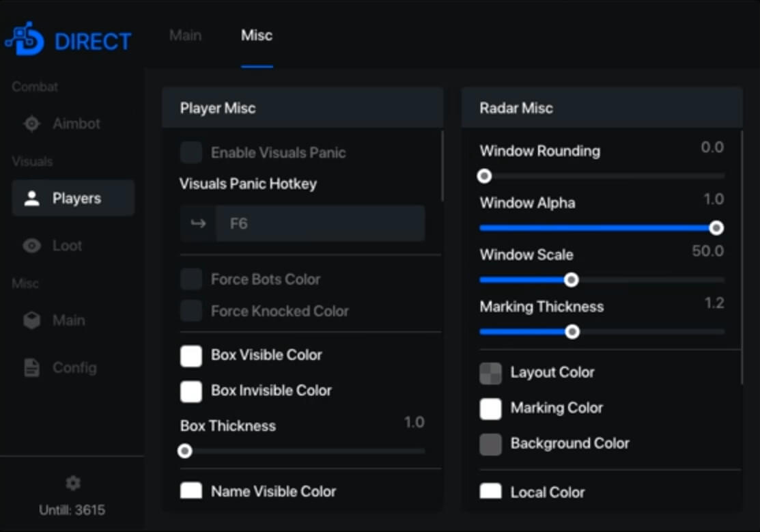760x532 pixels.
Task: Open the Config document icon section
Action: coord(32,367)
